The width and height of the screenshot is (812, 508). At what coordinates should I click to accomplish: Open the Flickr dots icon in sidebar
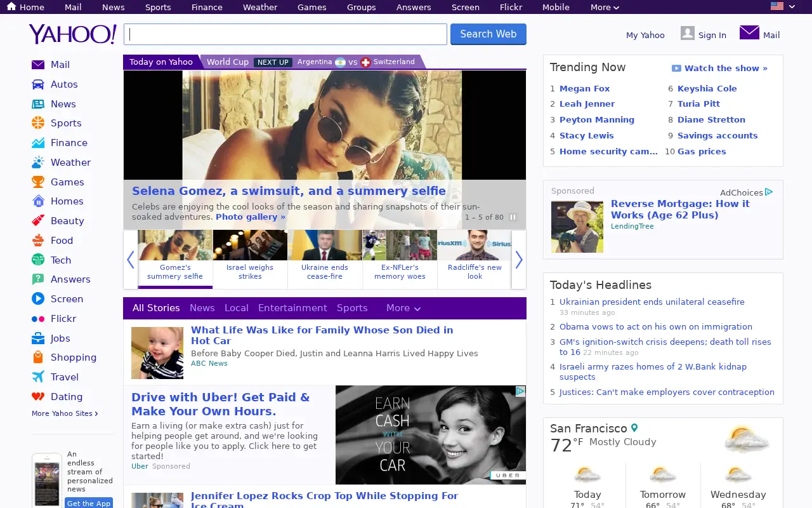pos(38,319)
